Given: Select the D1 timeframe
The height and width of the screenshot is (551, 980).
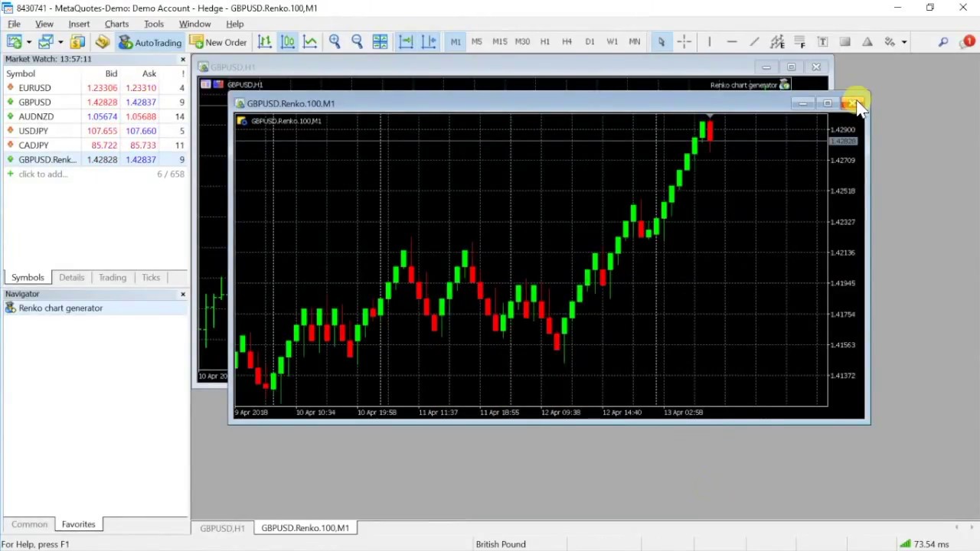Looking at the screenshot, I should tap(590, 42).
